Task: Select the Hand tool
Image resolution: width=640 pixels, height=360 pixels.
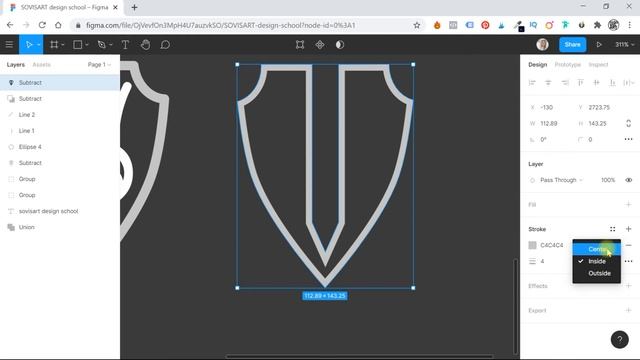Action: [x=145, y=44]
